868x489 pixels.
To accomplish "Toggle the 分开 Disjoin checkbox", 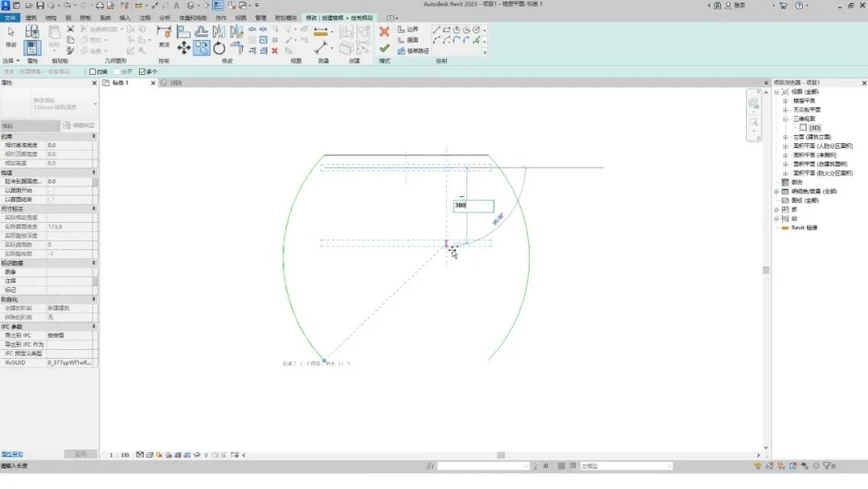I will [x=117, y=72].
